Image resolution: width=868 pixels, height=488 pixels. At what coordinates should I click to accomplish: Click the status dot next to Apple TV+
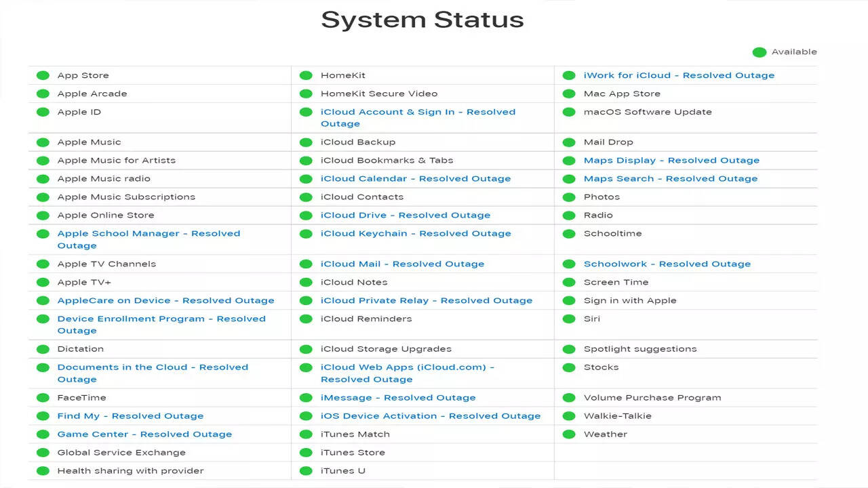click(43, 283)
